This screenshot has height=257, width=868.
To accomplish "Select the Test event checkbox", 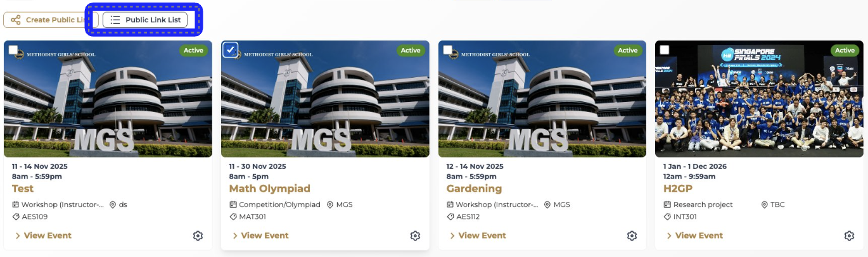I will tap(13, 50).
